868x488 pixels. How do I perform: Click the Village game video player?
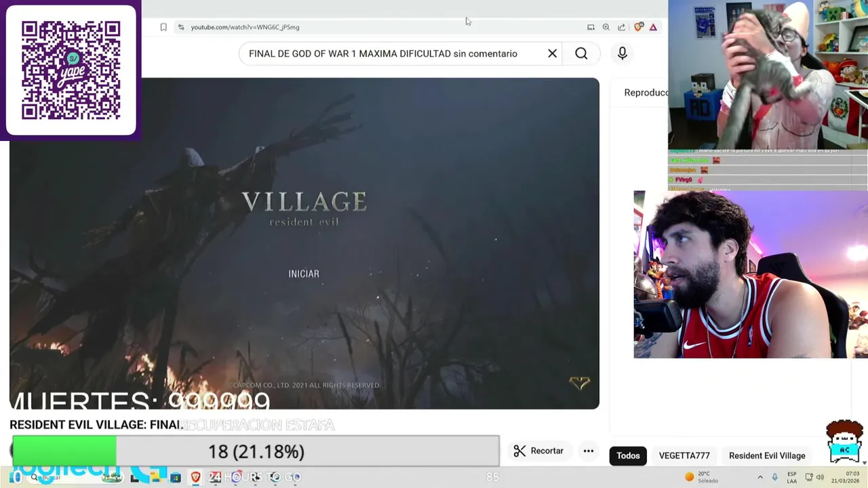304,243
